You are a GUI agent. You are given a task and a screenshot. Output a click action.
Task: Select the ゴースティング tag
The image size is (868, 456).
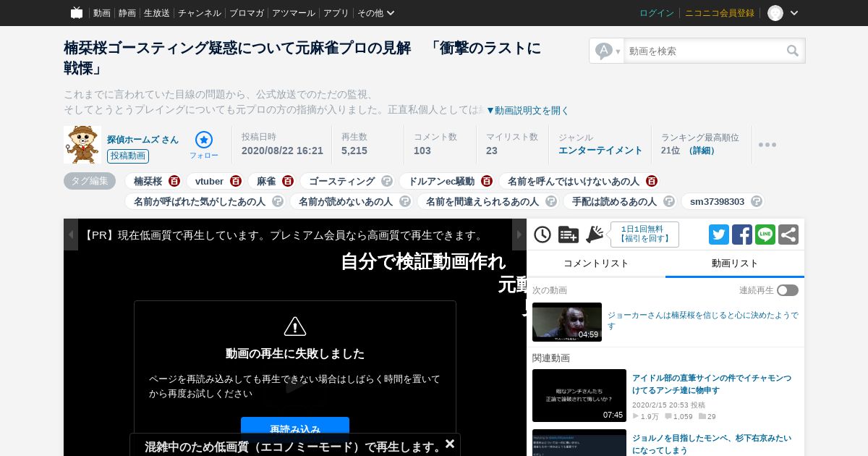pos(341,182)
